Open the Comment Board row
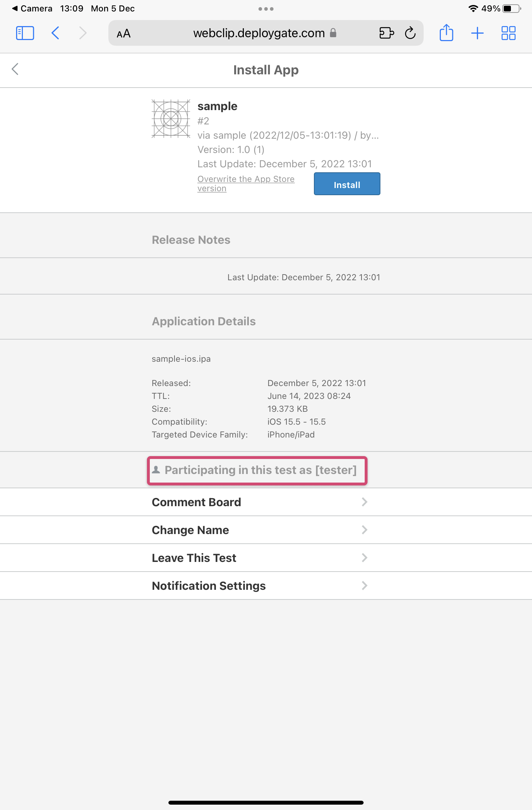The image size is (532, 810). [x=266, y=502]
